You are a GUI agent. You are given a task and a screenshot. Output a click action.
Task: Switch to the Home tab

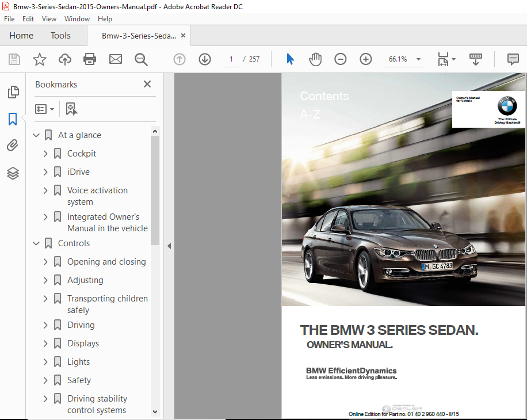pyautogui.click(x=21, y=35)
